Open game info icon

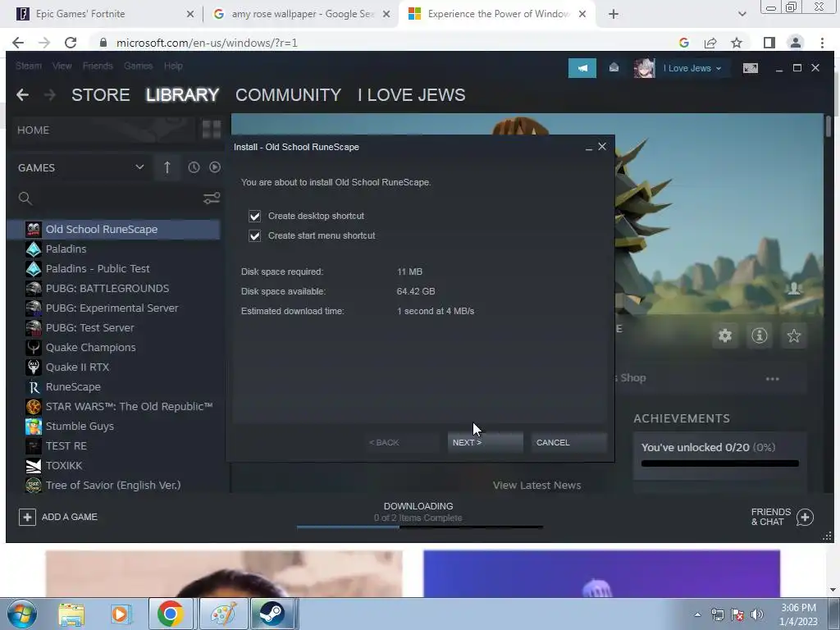759,336
